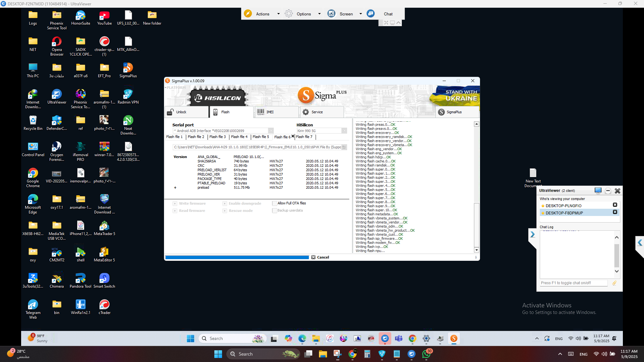The height and width of the screenshot is (362, 644).
Task: Click SigmaPlus icon in remote taskbar
Action: point(454,339)
